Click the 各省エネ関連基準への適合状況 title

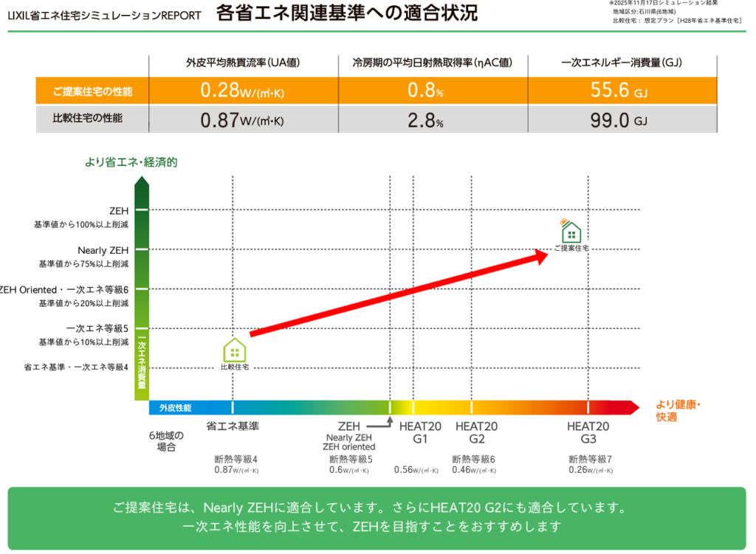pyautogui.click(x=347, y=13)
